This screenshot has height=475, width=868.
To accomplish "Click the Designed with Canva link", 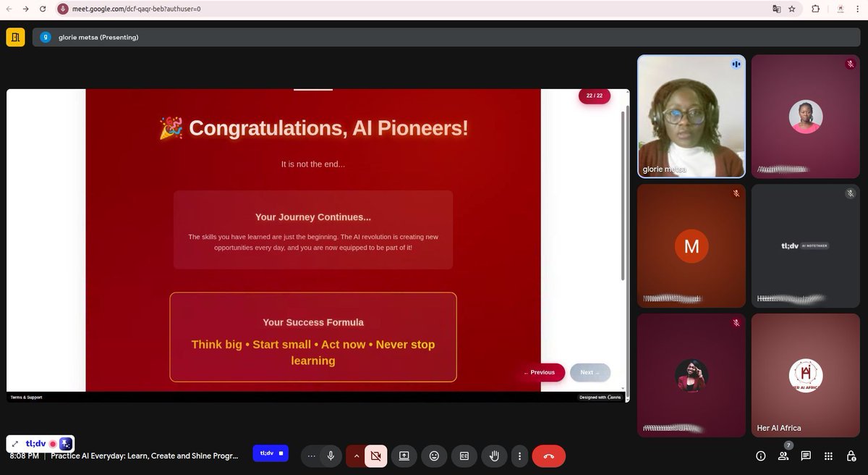I will pyautogui.click(x=600, y=397).
